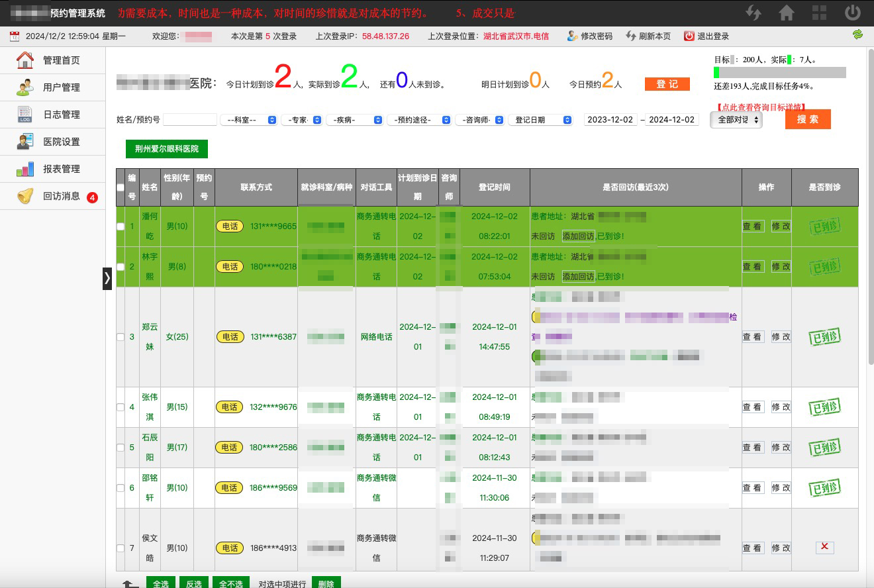The height and width of the screenshot is (588, 874).
Task: Click the 刷新本页 refresh icon
Action: tap(631, 36)
